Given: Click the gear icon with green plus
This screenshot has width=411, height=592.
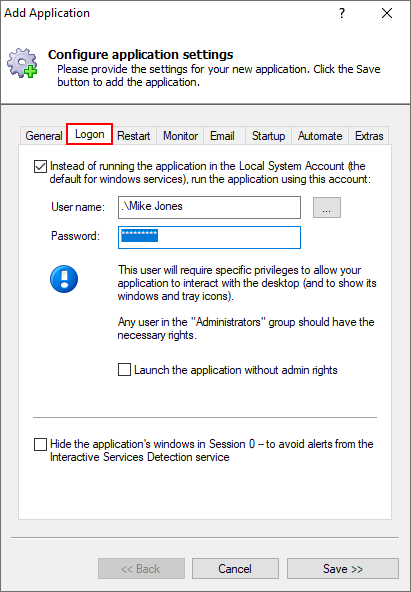Looking at the screenshot, I should 22,63.
